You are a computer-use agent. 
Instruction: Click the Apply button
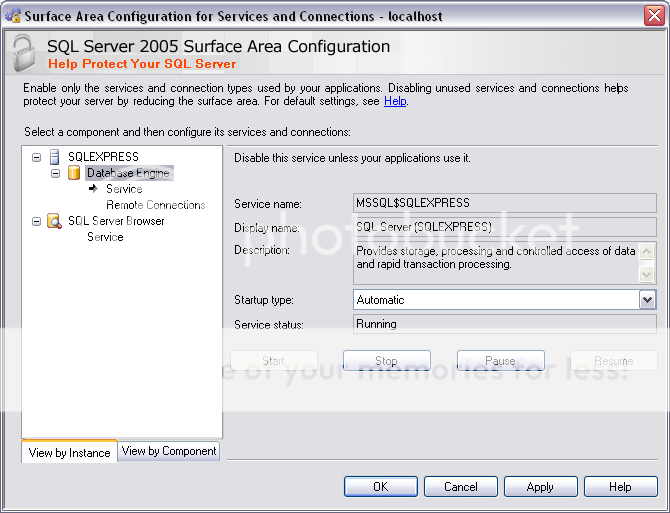pos(541,487)
